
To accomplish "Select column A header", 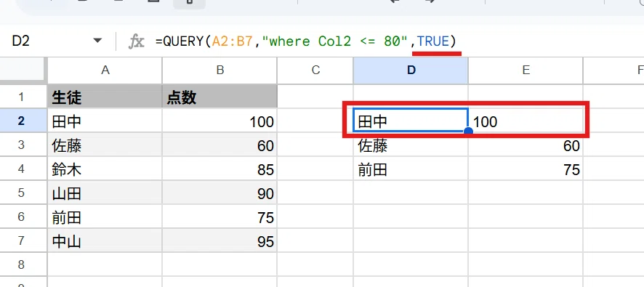I will click(x=105, y=70).
